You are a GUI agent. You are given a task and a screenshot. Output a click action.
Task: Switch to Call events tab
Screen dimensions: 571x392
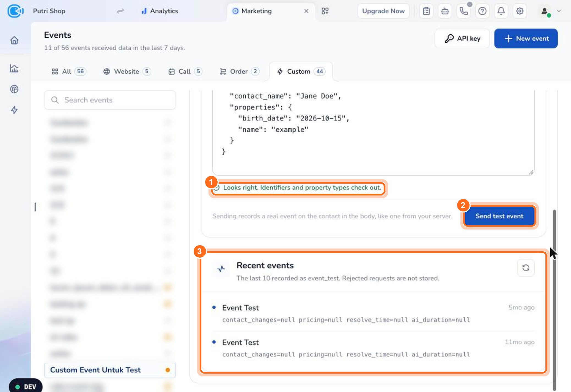point(185,71)
